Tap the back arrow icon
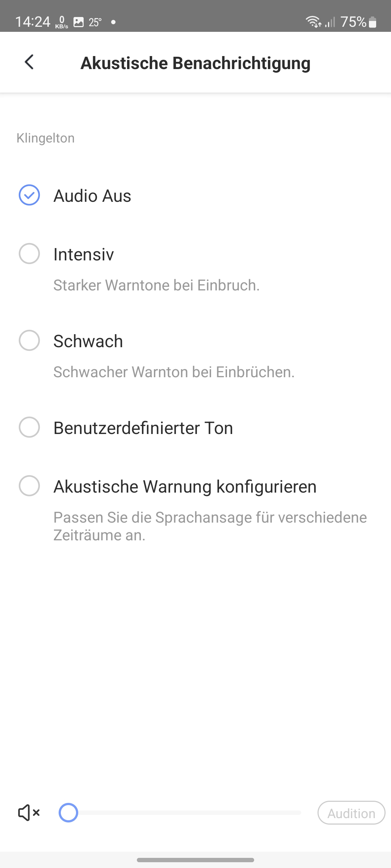The image size is (391, 868). (x=29, y=62)
